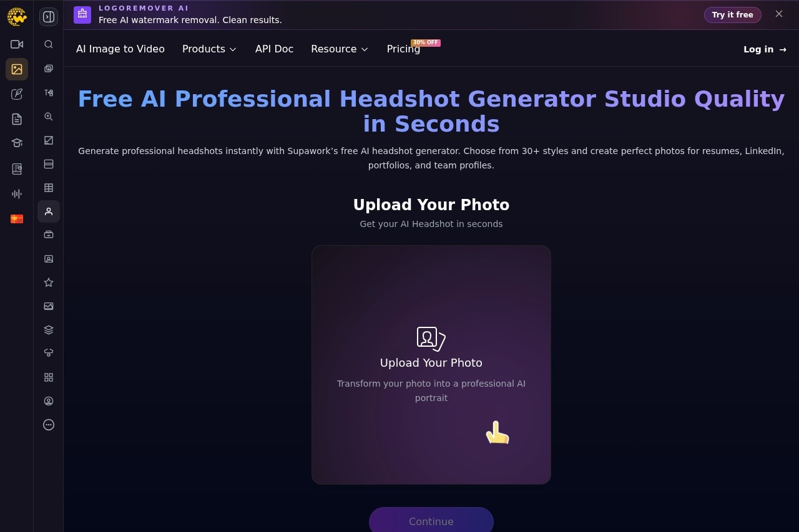This screenshot has height=532, width=799.
Task: Click the 30% OFF badge
Action: point(426,42)
